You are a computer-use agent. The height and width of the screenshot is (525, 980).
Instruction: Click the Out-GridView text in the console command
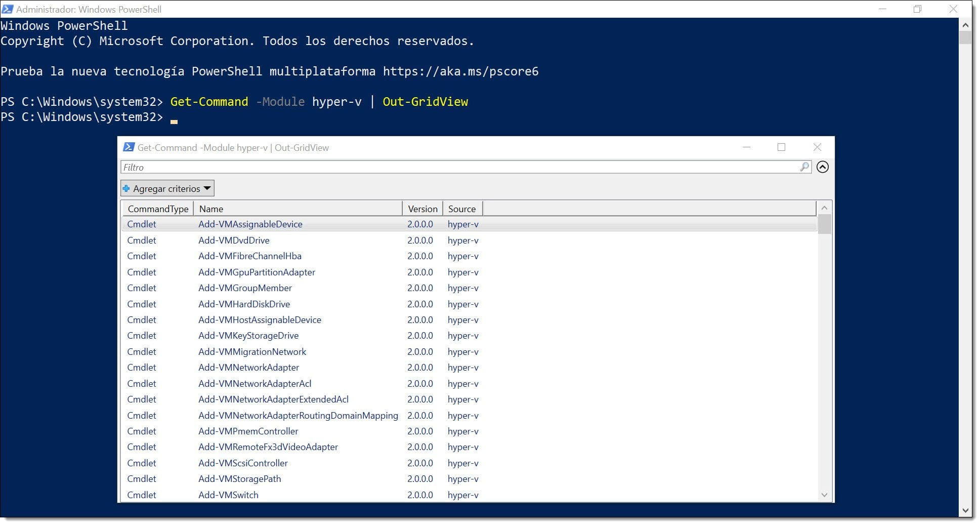tap(425, 102)
